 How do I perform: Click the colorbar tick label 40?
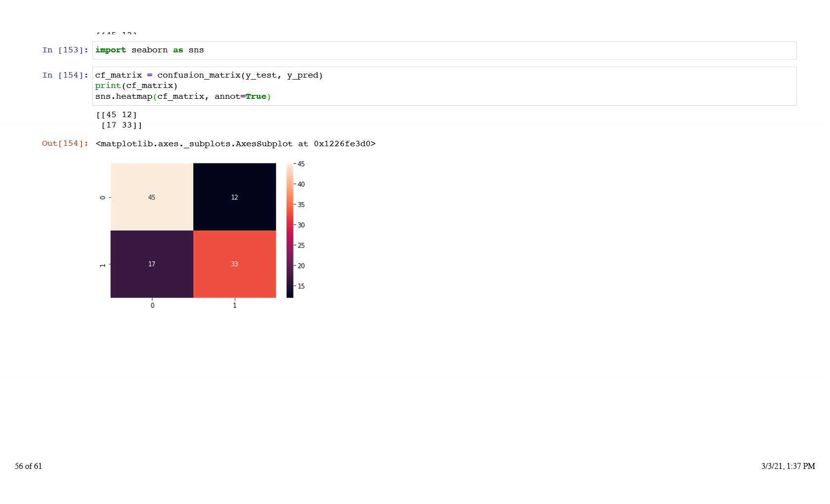click(x=301, y=184)
